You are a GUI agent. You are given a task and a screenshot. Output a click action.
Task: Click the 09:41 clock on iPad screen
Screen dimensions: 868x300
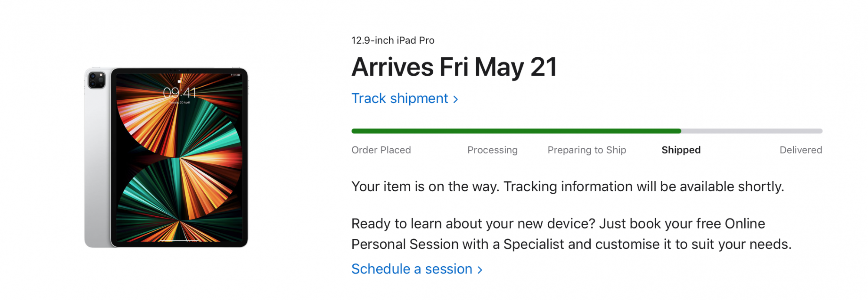179,92
